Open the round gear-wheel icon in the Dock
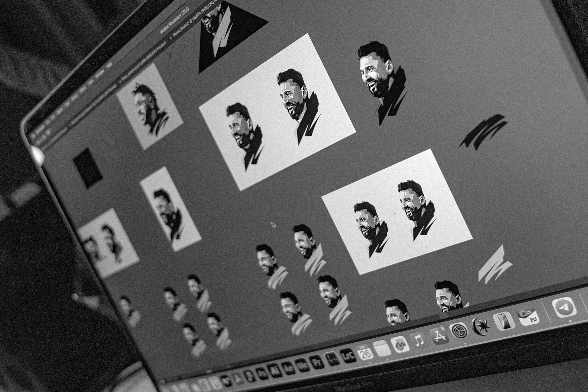Viewport: 588px width, 392px height. [x=460, y=331]
